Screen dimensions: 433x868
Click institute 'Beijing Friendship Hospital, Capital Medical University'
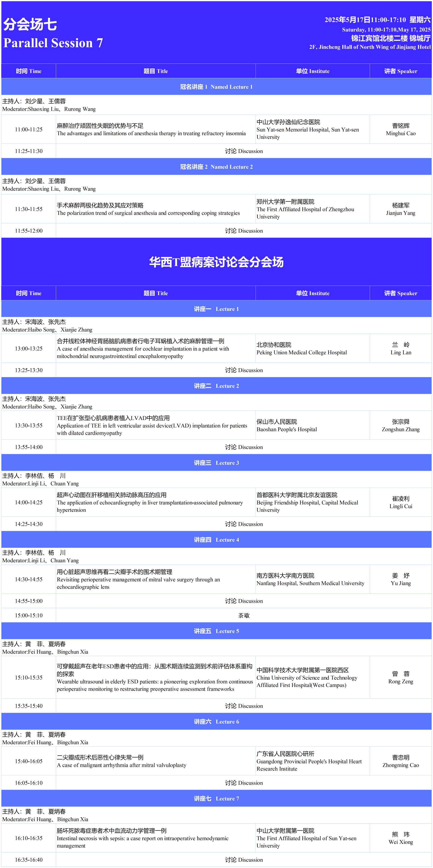click(307, 506)
